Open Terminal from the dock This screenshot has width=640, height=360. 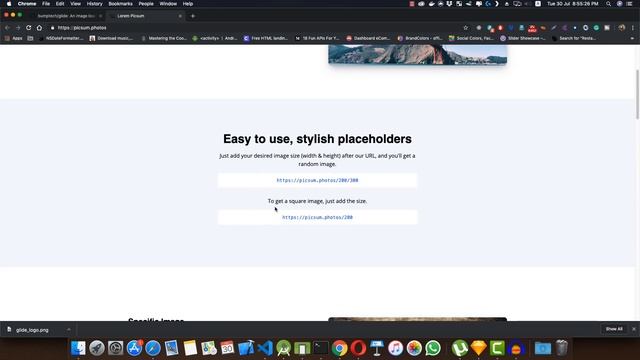[321, 348]
